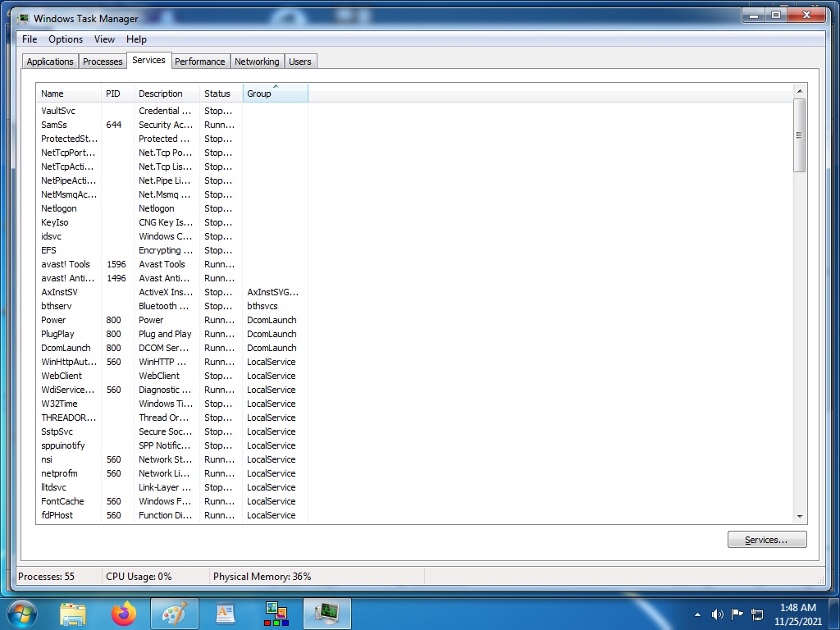Select the lltdsvc service
The height and width of the screenshot is (630, 840).
point(53,487)
